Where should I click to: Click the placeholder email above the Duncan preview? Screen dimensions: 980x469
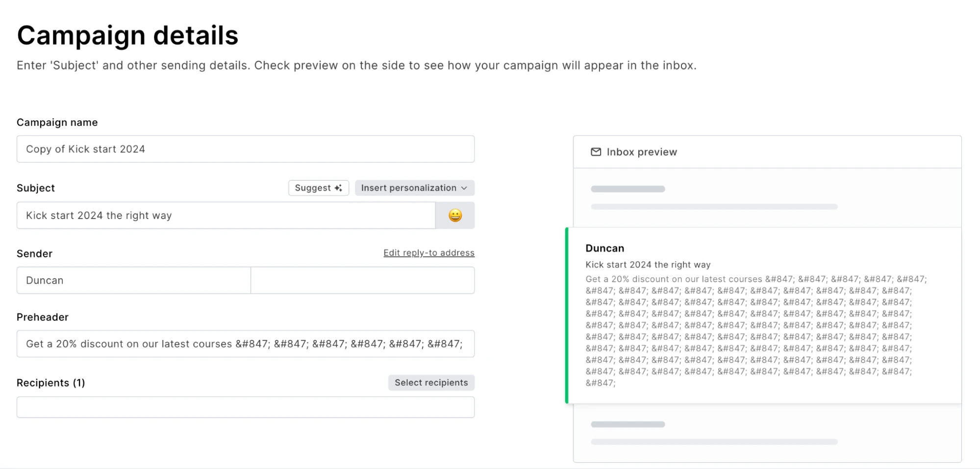tap(714, 197)
